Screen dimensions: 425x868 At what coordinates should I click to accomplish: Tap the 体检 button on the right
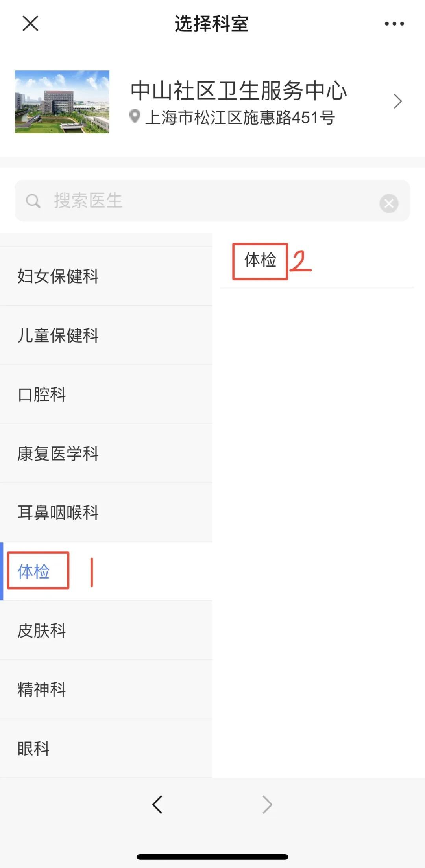(260, 260)
